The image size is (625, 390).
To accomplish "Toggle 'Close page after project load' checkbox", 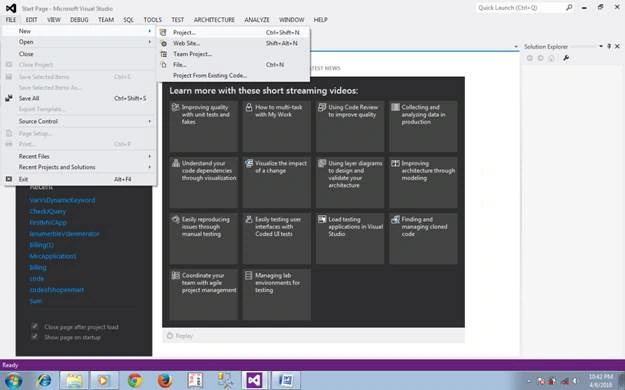I will 35,326.
